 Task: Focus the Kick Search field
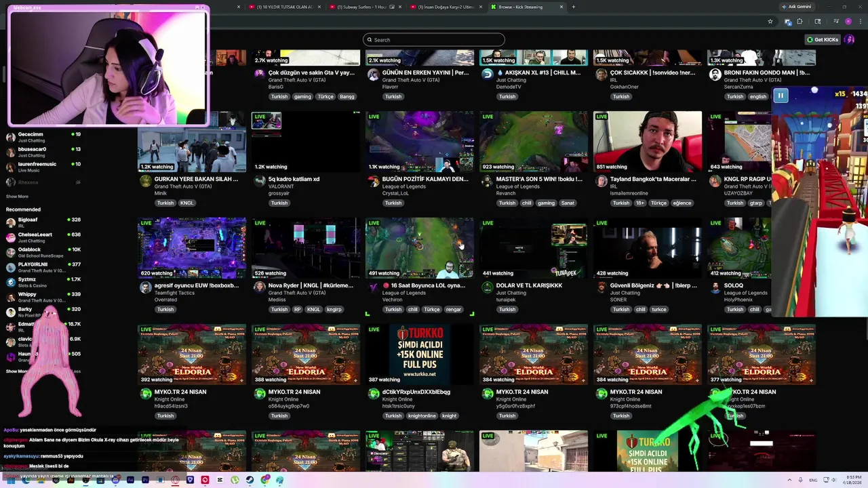(434, 39)
